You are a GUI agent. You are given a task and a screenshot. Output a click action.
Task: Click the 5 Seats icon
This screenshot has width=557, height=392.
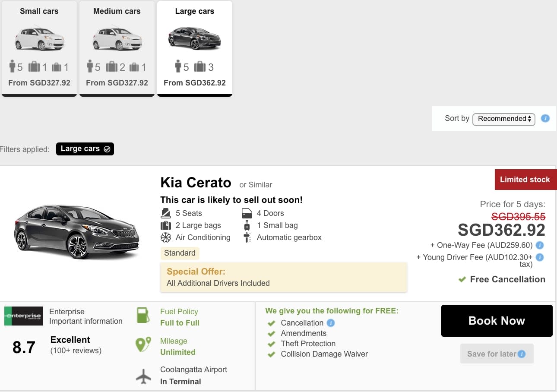(166, 213)
